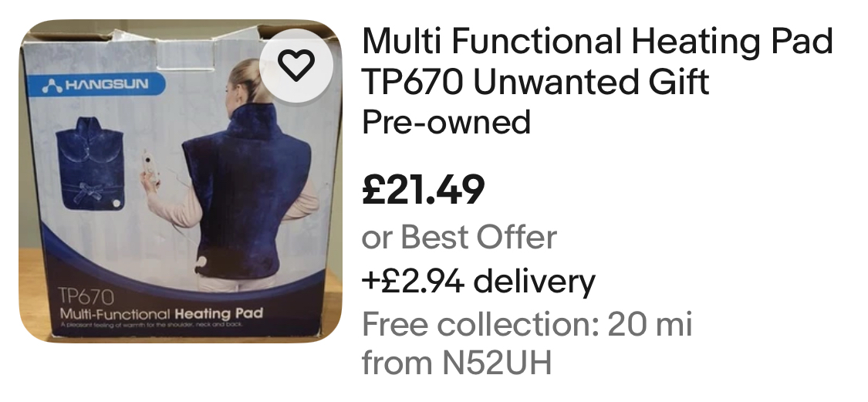
Task: Click "Multi-Functional Heating Pad" caption on box
Action: pos(161,314)
